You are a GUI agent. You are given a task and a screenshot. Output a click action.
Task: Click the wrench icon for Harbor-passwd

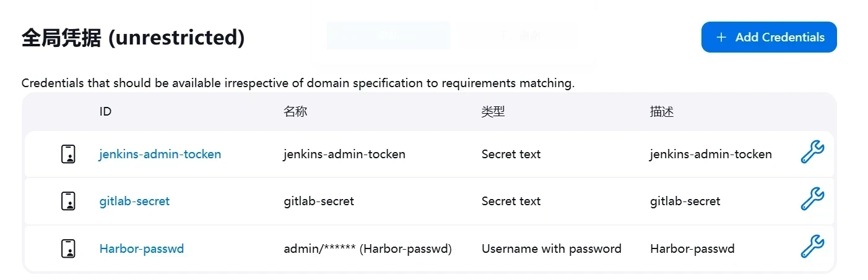click(x=812, y=247)
